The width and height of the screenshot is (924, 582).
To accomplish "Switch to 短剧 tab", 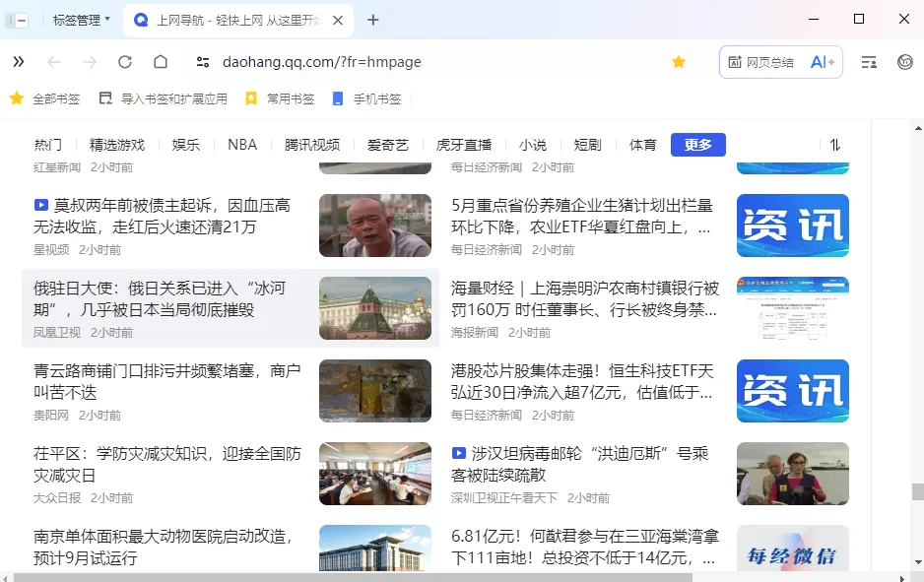I will [587, 145].
